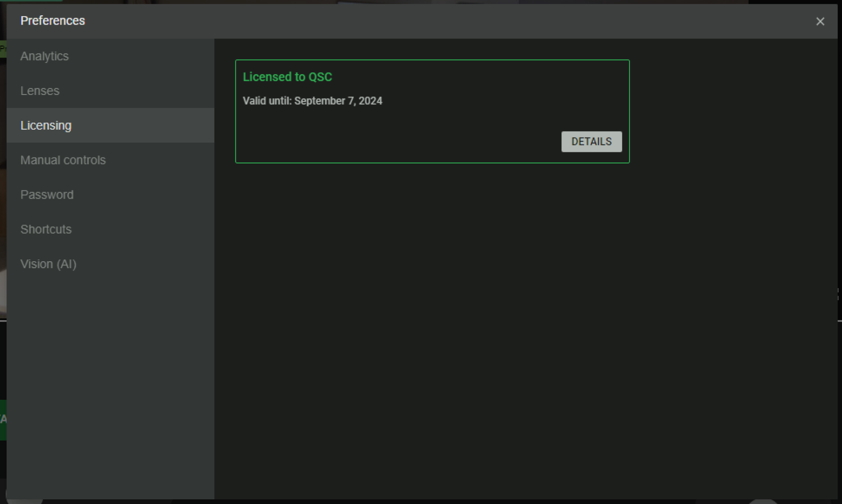Click the green label peeking beside Analytics
This screenshot has width=842, height=504.
(3, 49)
